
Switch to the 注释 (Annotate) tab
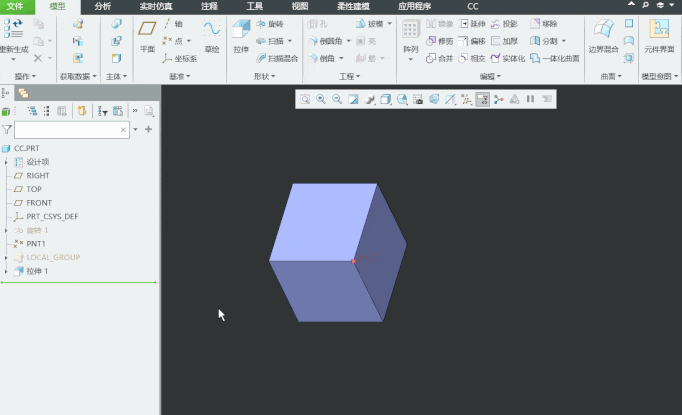[209, 7]
